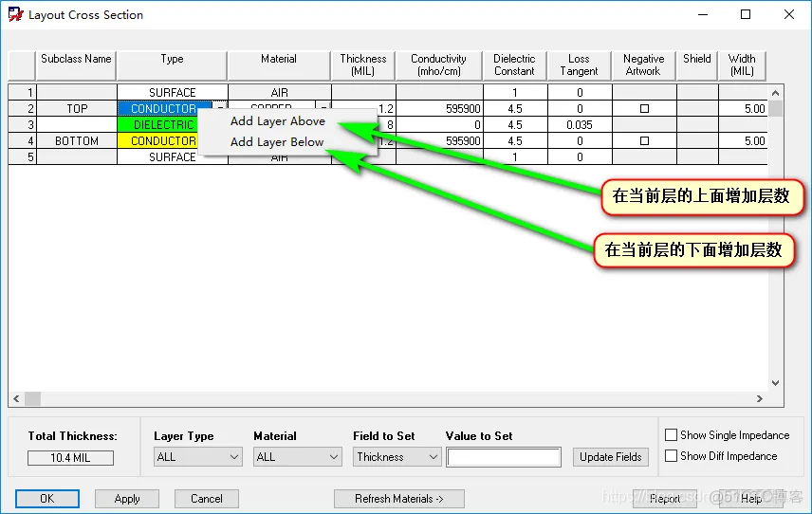Image resolution: width=812 pixels, height=514 pixels.
Task: Click the Cancel button
Action: coord(207,499)
